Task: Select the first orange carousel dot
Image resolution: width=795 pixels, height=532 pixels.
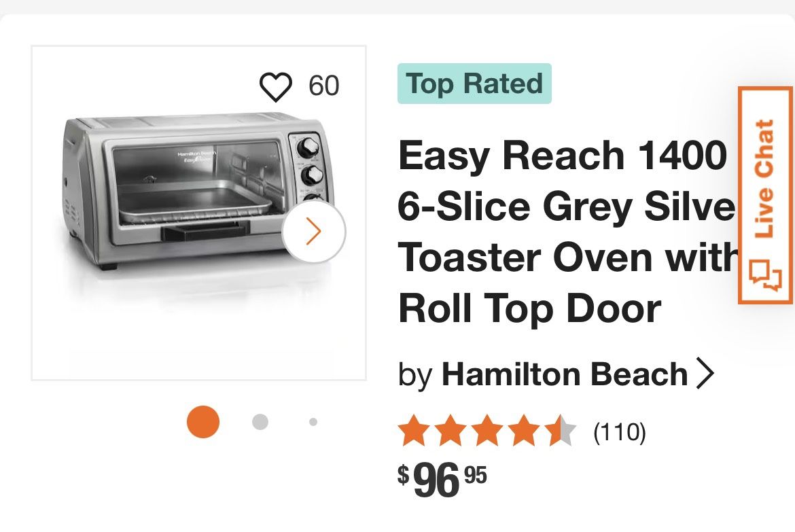Action: [203, 422]
